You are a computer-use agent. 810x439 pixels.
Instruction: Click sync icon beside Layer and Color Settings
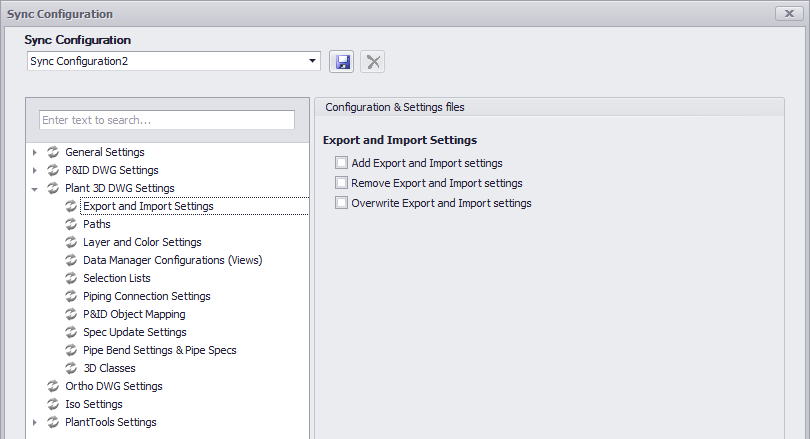click(71, 242)
